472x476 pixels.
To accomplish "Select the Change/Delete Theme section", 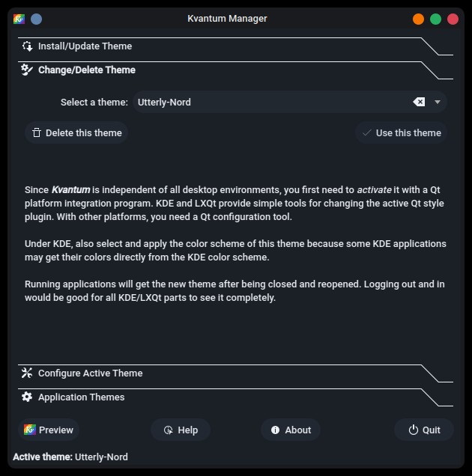I will point(235,70).
